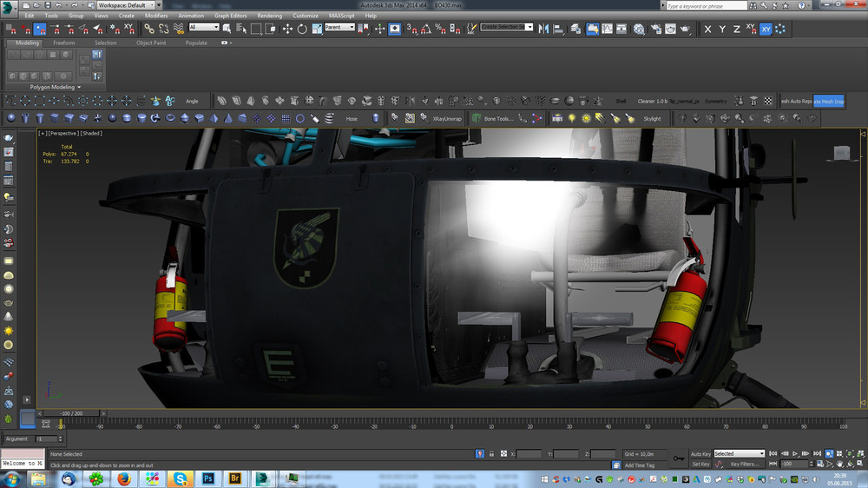The height and width of the screenshot is (488, 868).
Task: Toggle the XY axis constraint button
Action: pyautogui.click(x=766, y=29)
